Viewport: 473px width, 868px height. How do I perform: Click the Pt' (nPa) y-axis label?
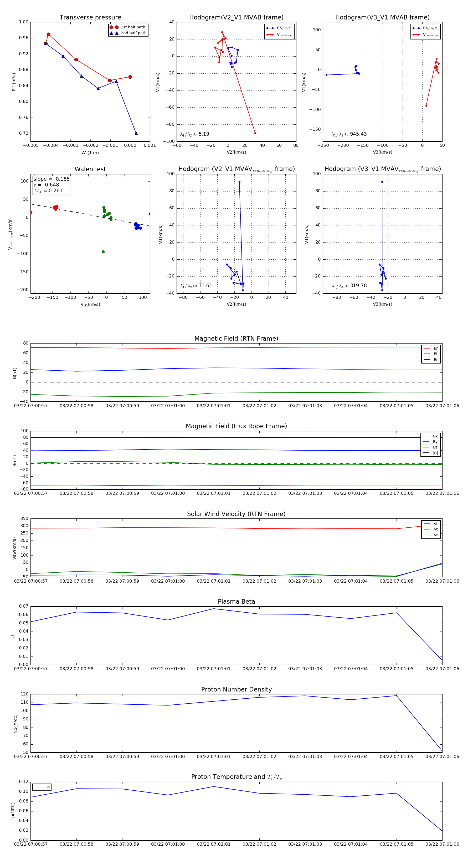pos(14,82)
